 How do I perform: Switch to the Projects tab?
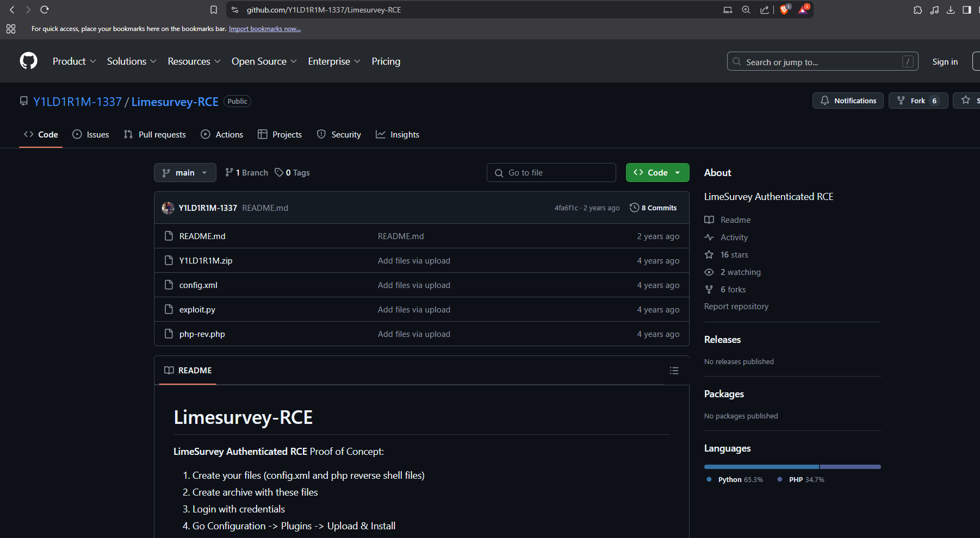[280, 134]
